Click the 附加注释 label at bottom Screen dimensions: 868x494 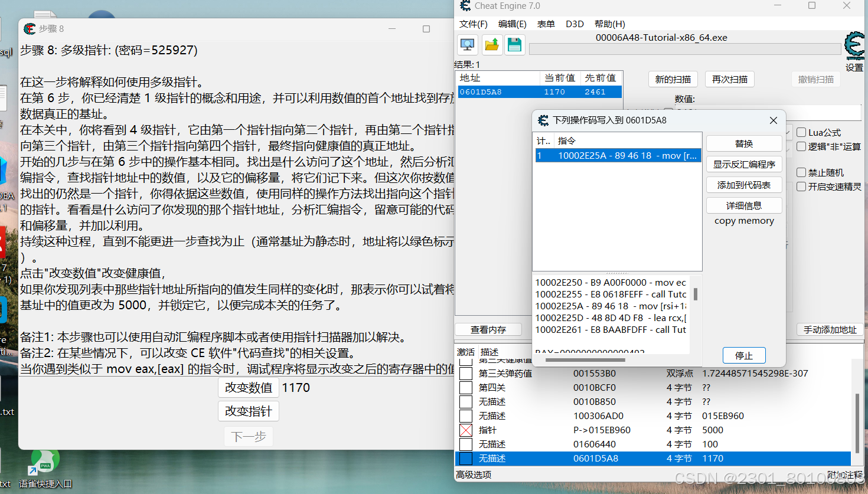(845, 475)
